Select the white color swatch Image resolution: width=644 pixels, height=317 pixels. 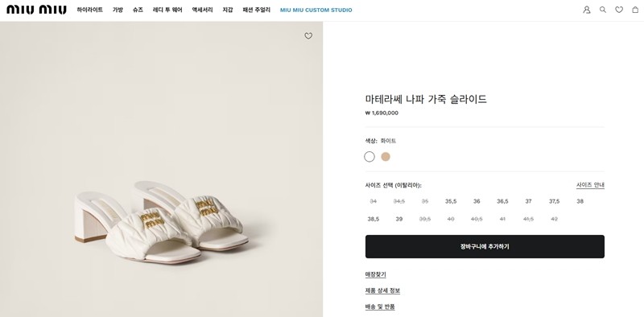pyautogui.click(x=369, y=156)
